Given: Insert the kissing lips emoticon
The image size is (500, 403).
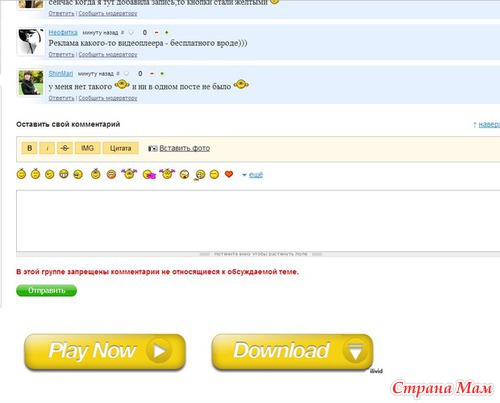Looking at the screenshot, I should coord(149,174).
